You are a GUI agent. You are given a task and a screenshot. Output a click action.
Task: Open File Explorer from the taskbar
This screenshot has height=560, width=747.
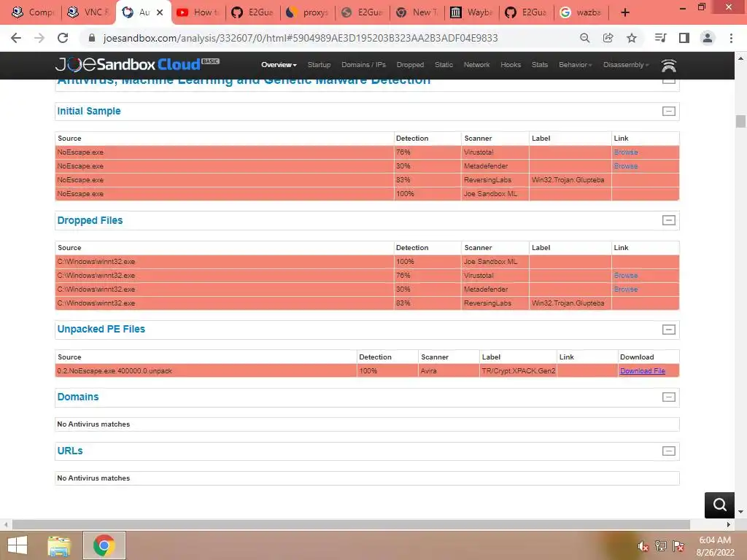pyautogui.click(x=59, y=545)
